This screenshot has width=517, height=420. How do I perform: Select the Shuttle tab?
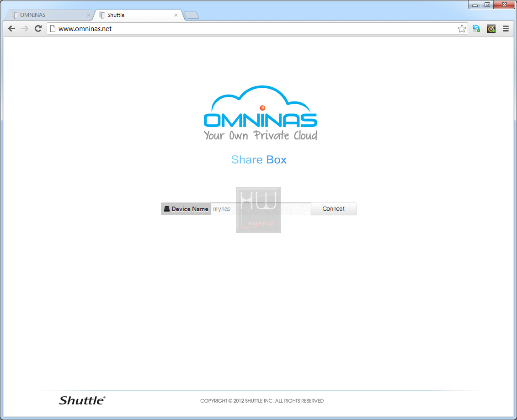139,15
